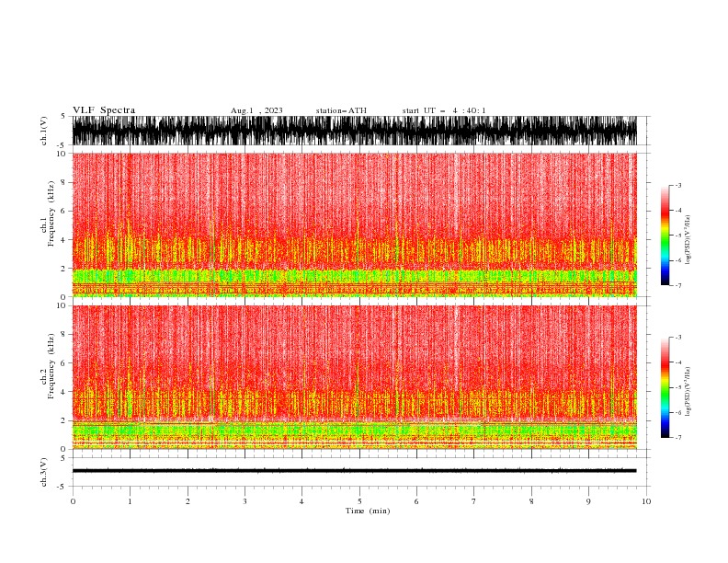Viewport: 728px width, 563px height.
Task: Click the 'station=ATH' label
Action: point(341,110)
